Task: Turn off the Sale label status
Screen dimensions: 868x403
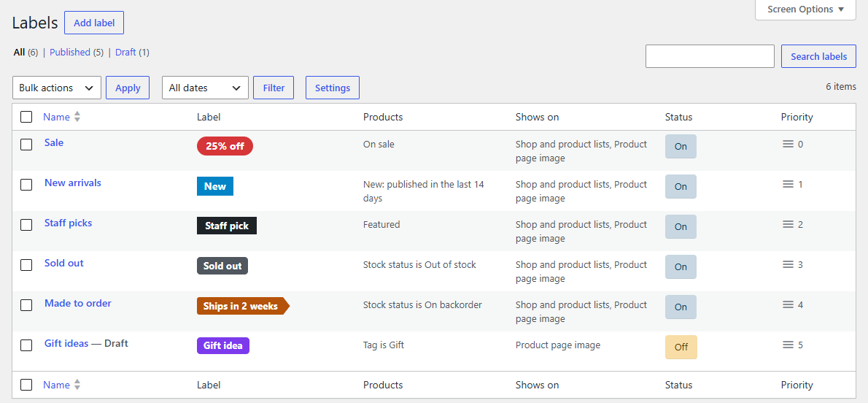Action: tap(681, 146)
